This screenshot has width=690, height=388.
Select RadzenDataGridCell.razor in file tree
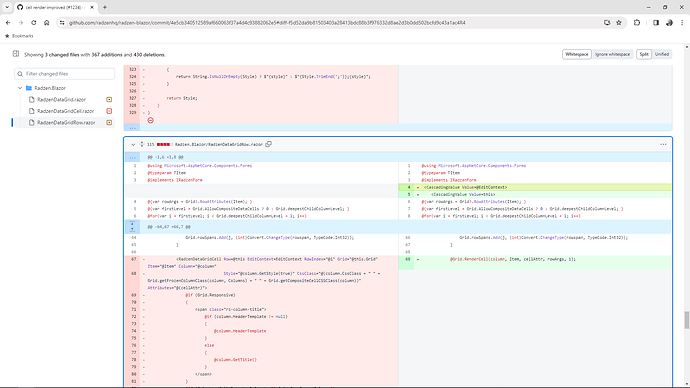[x=65, y=111]
